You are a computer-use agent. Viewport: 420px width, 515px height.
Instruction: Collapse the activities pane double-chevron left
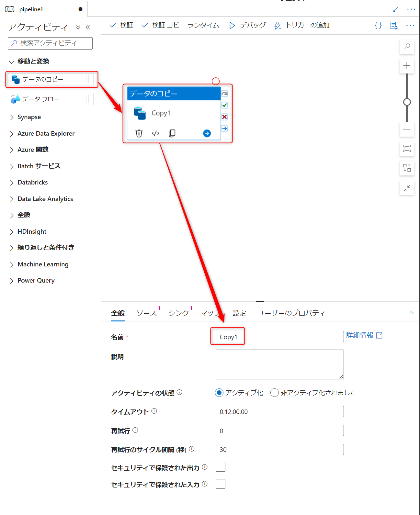point(88,28)
